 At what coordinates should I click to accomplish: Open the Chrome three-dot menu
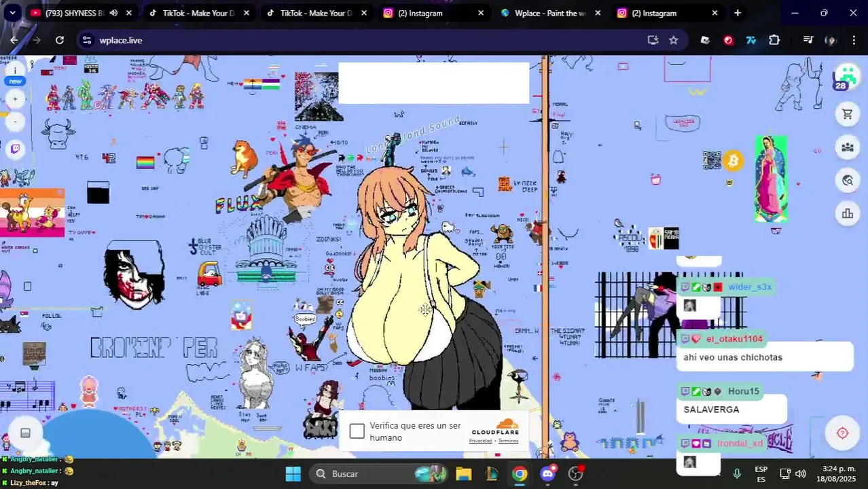click(x=854, y=40)
